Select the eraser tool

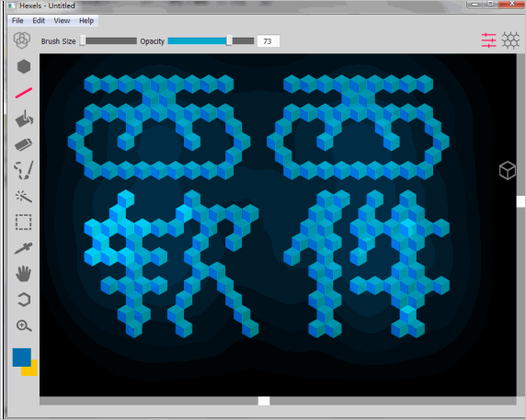24,144
